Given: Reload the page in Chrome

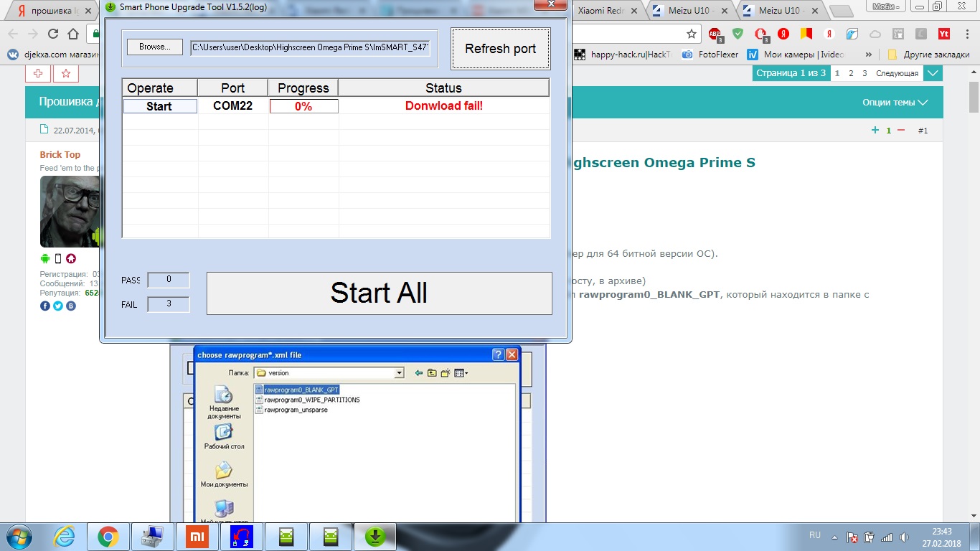Looking at the screenshot, I should click(53, 34).
